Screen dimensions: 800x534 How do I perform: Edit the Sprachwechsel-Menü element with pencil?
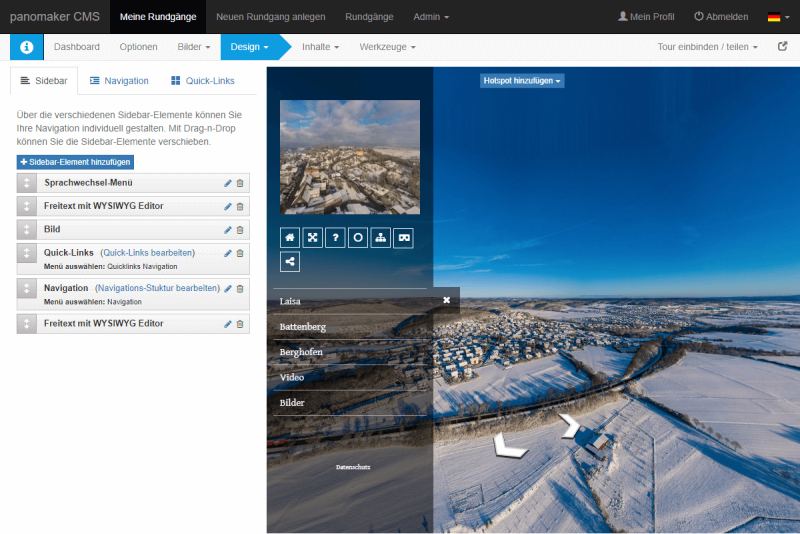228,183
